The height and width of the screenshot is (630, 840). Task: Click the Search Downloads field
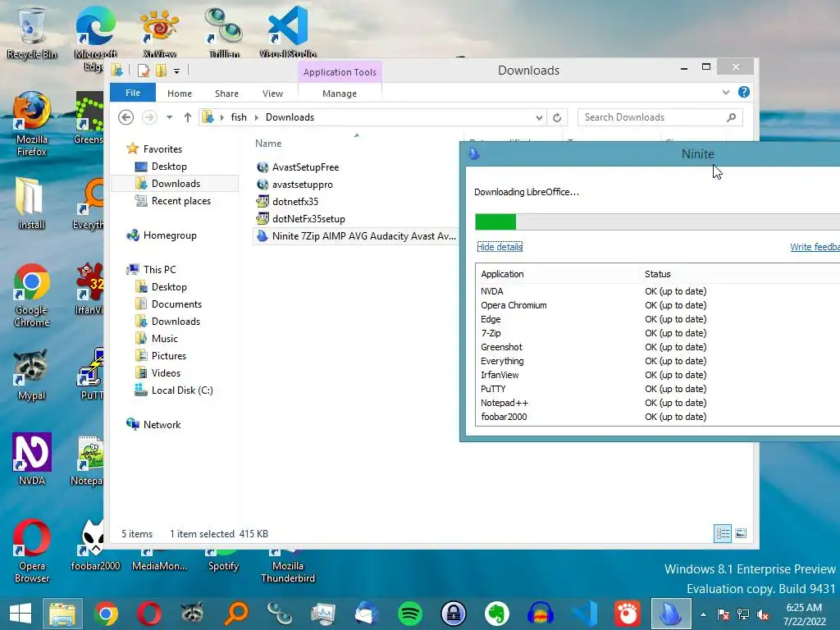click(x=660, y=117)
